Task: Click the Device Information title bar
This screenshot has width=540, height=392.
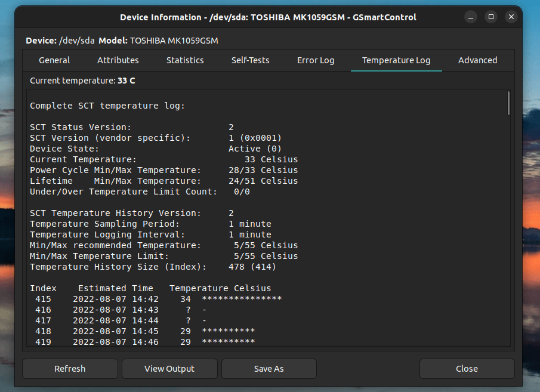Action: [x=268, y=17]
